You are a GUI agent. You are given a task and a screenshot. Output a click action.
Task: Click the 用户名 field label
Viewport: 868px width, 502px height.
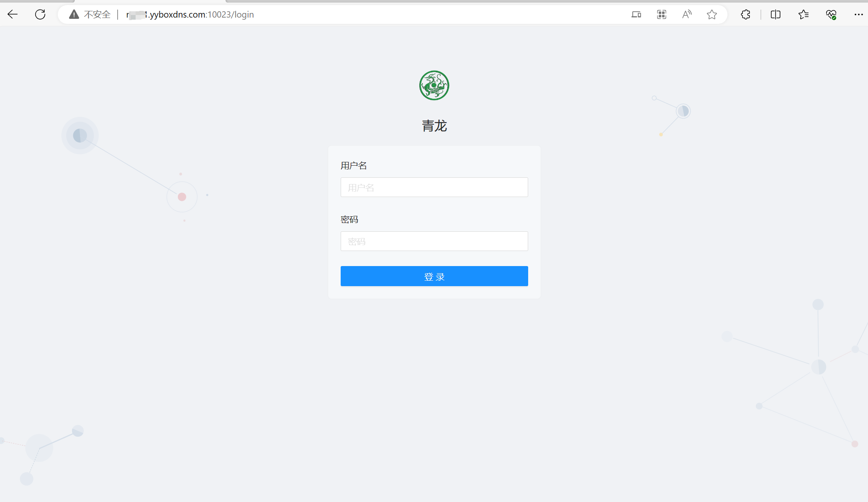(354, 166)
